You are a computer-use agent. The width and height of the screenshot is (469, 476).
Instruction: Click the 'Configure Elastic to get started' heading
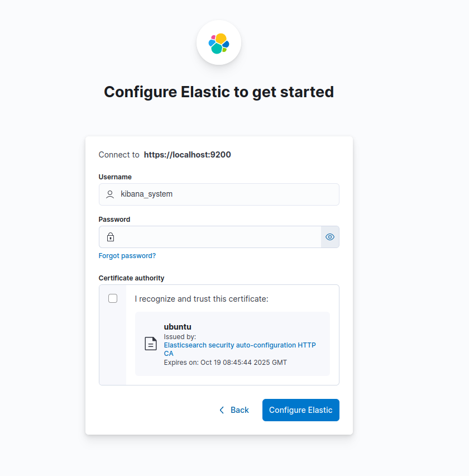click(218, 92)
